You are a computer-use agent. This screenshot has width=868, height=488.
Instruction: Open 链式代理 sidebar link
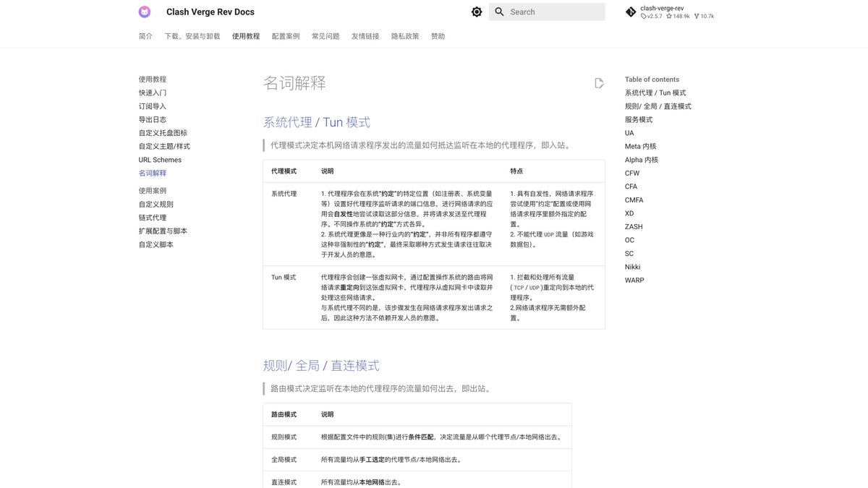point(153,218)
